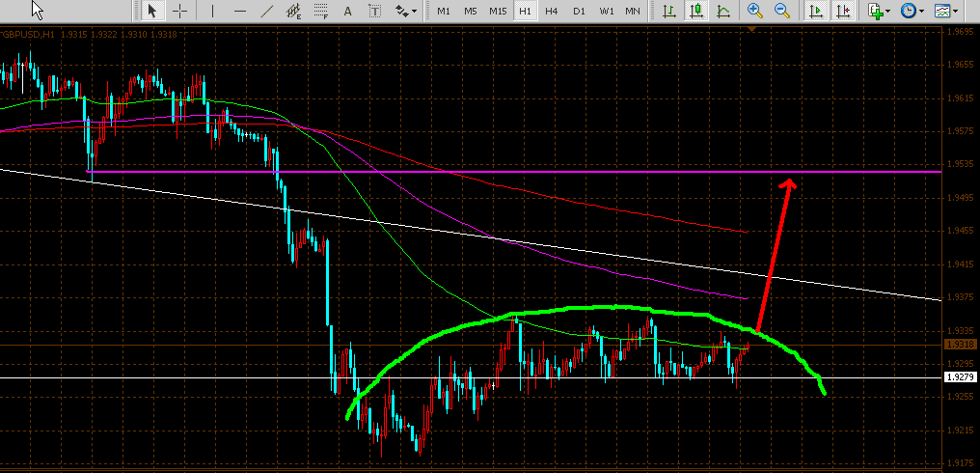
Task: Zoom out of the chart
Action: click(x=782, y=11)
